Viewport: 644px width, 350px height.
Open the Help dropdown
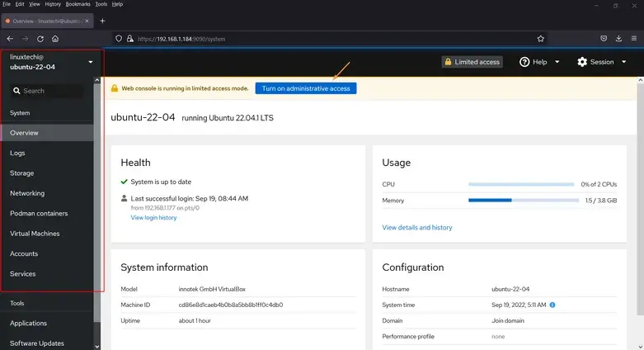tap(539, 62)
